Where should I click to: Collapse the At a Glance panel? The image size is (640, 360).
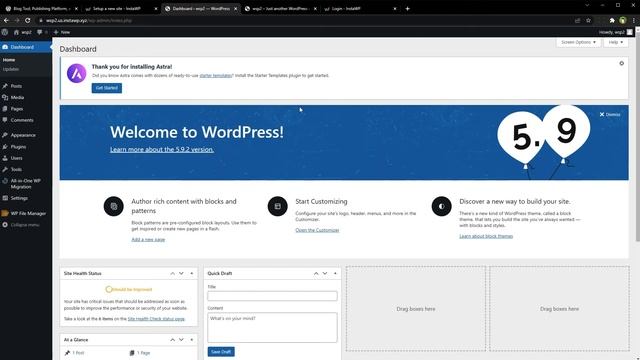coord(191,340)
